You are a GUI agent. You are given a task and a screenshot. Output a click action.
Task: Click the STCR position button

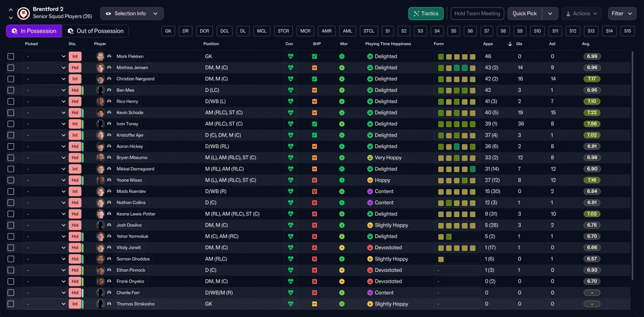pos(283,31)
